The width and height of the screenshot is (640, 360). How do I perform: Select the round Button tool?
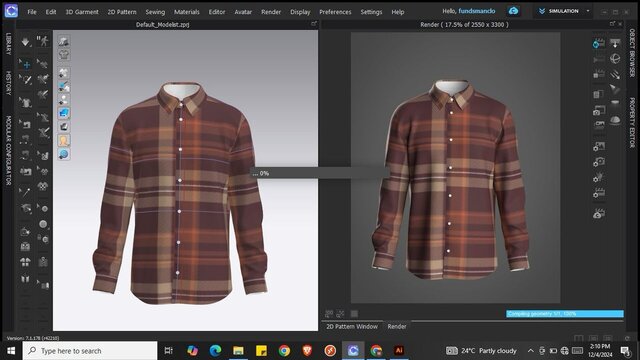[x=43, y=224]
